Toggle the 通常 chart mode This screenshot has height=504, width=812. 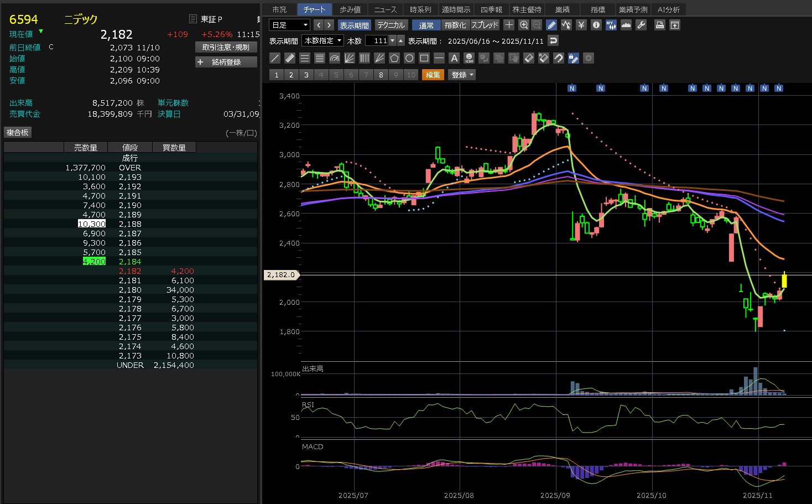tap(426, 25)
